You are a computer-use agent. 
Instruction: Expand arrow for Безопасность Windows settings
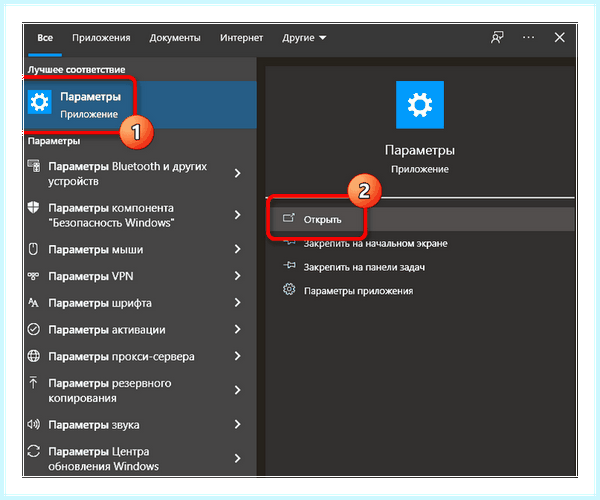[x=238, y=215]
